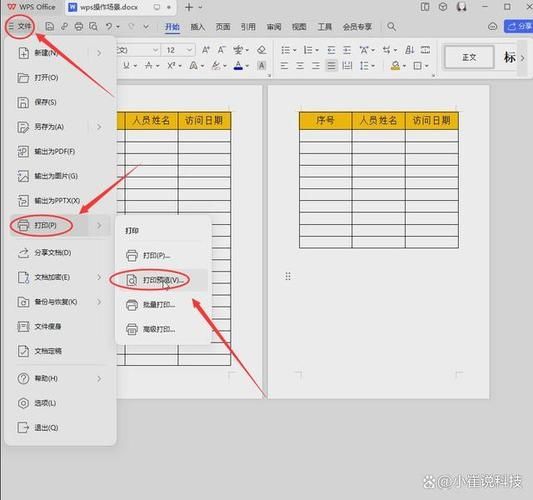Switch to the 视图 ribbon tab
The width and height of the screenshot is (533, 500).
pyautogui.click(x=299, y=27)
